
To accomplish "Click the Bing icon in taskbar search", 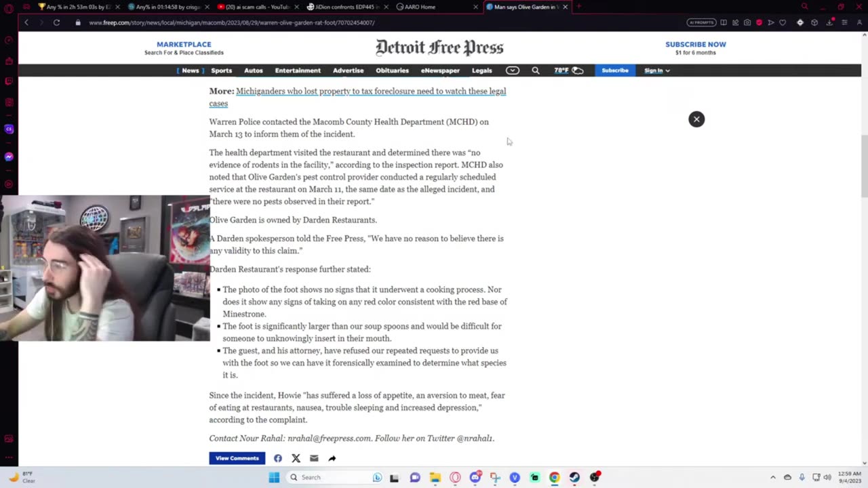I will point(377,477).
